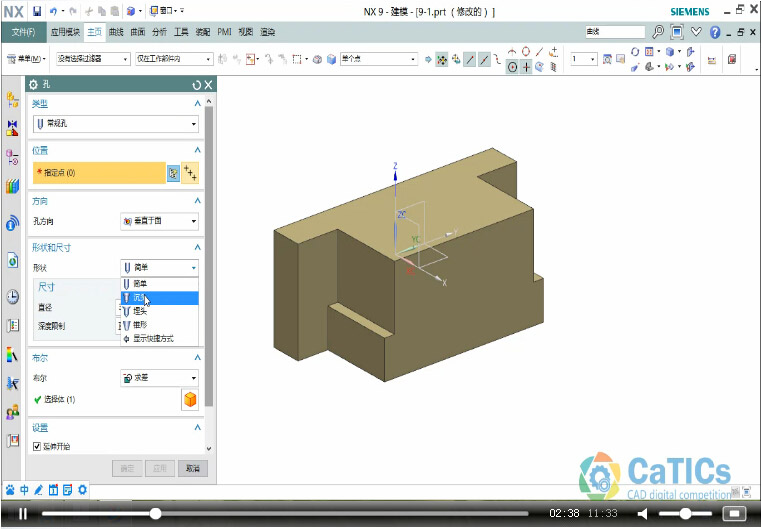Select the highlighted counterbore shape option
The image size is (762, 529).
click(x=159, y=298)
